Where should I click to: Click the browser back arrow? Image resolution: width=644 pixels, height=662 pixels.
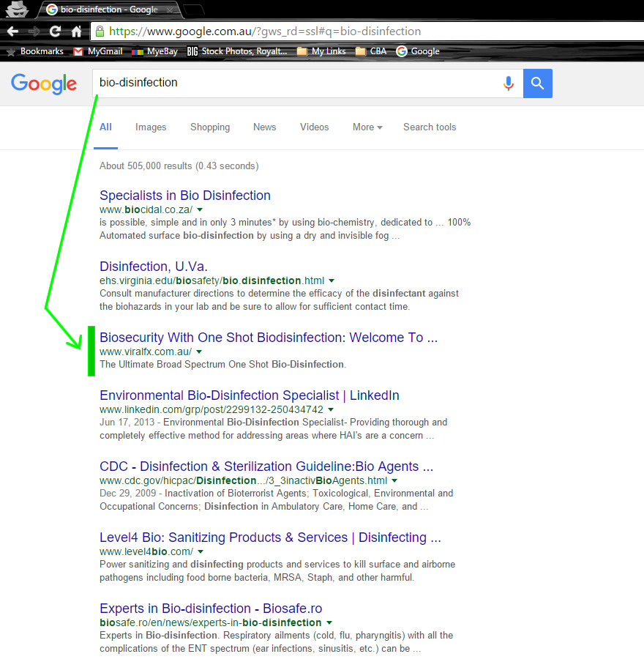tap(12, 31)
